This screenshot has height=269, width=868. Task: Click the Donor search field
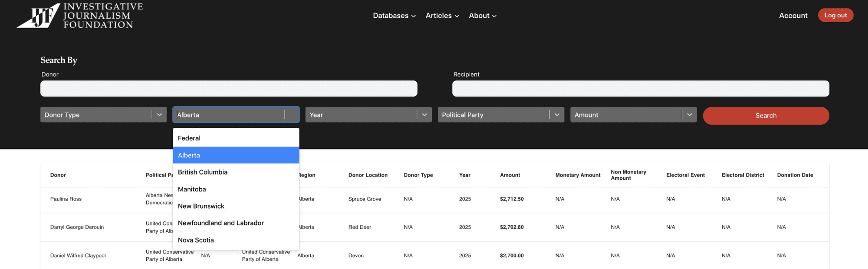coord(229,89)
